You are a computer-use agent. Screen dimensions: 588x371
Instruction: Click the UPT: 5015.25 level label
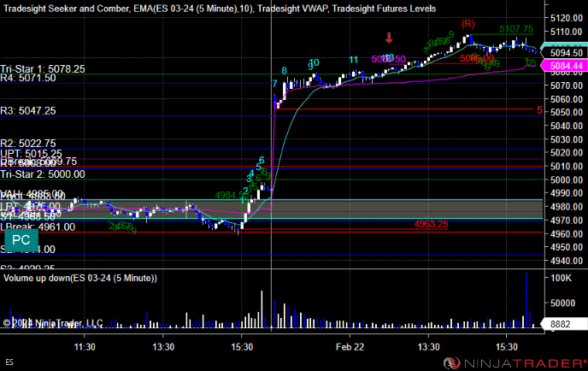tap(31, 153)
